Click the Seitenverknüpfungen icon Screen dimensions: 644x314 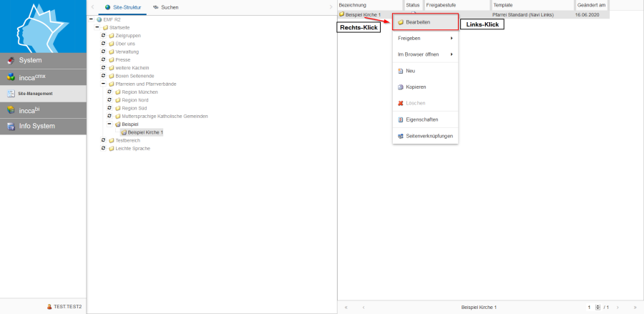(x=401, y=136)
